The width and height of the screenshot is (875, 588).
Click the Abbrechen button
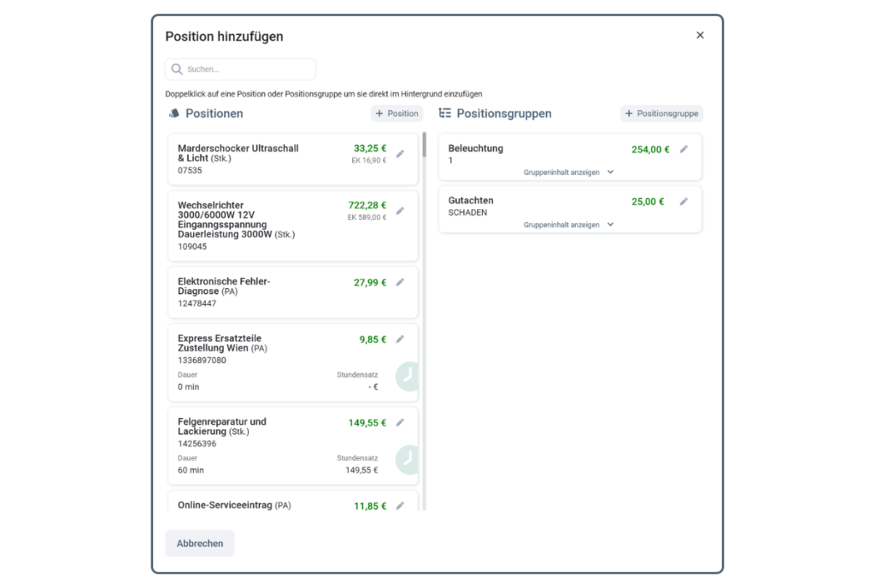(199, 543)
